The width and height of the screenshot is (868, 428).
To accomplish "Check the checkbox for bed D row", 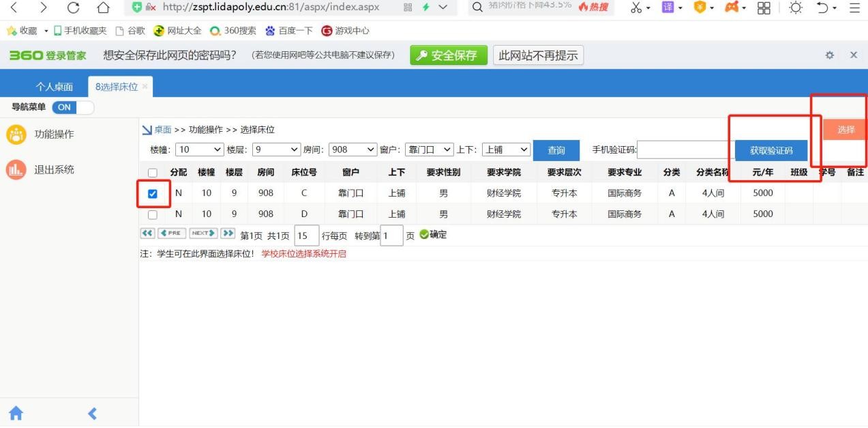I will tap(153, 214).
